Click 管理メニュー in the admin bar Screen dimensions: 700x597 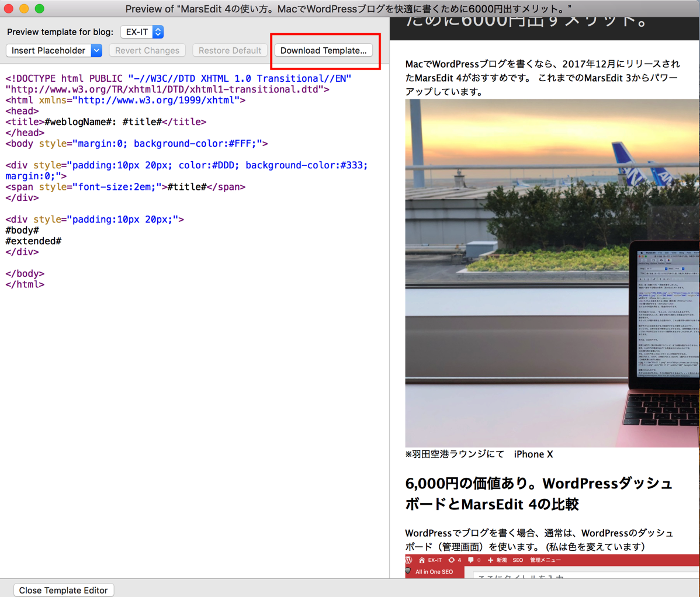545,560
